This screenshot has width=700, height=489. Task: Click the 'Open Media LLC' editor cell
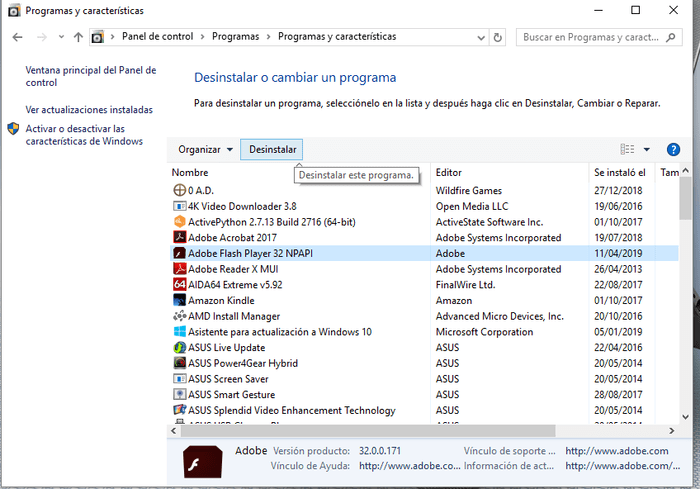coord(471,206)
